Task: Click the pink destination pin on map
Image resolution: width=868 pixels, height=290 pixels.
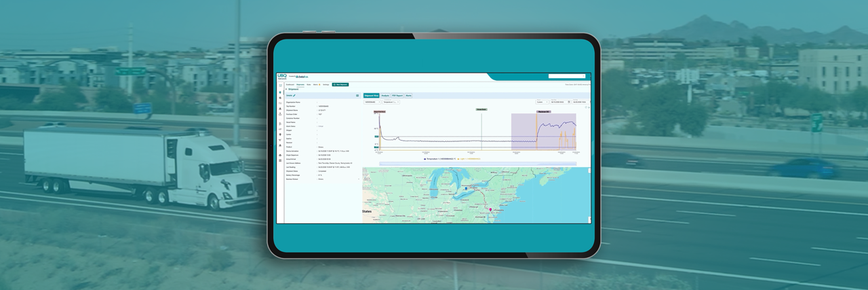Action: click(x=490, y=209)
